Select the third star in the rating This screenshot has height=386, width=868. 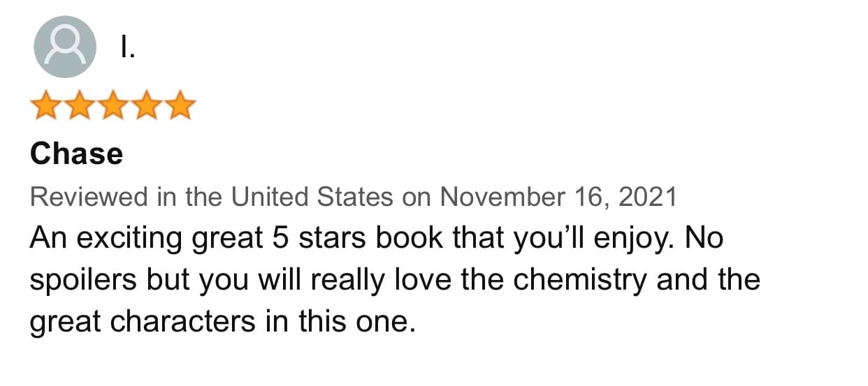coord(113,105)
